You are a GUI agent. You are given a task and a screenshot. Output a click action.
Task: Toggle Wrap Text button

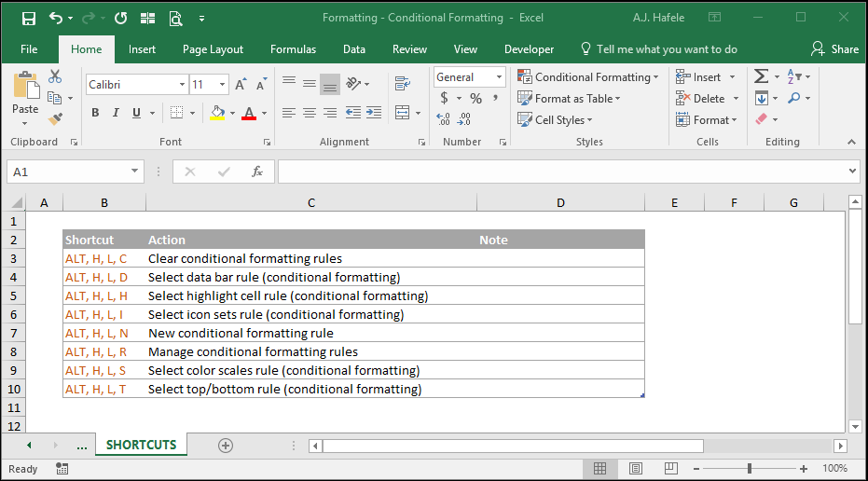pos(403,84)
